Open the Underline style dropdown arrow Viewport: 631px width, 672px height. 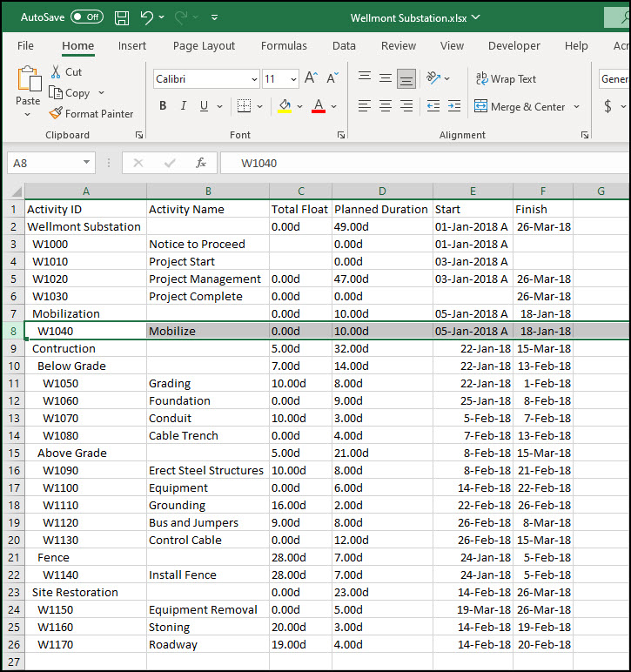pyautogui.click(x=219, y=106)
